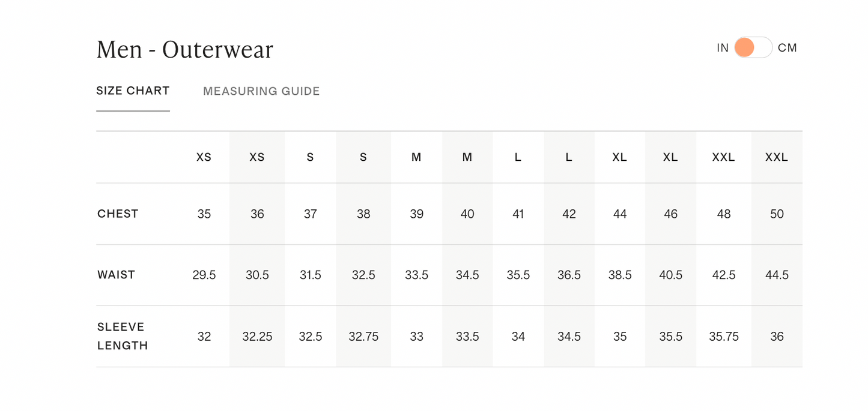Switch to the Size Chart tab
The height and width of the screenshot is (411, 868).
tap(133, 91)
